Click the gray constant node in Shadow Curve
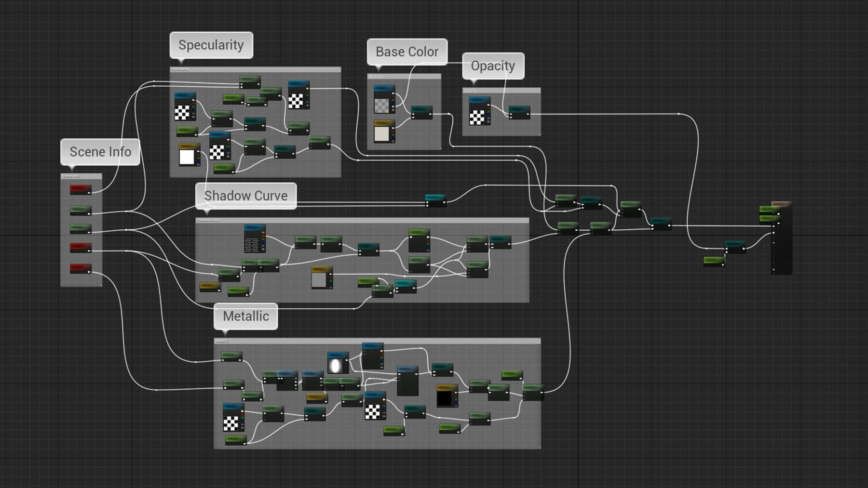This screenshot has height=488, width=868. pyautogui.click(x=322, y=278)
